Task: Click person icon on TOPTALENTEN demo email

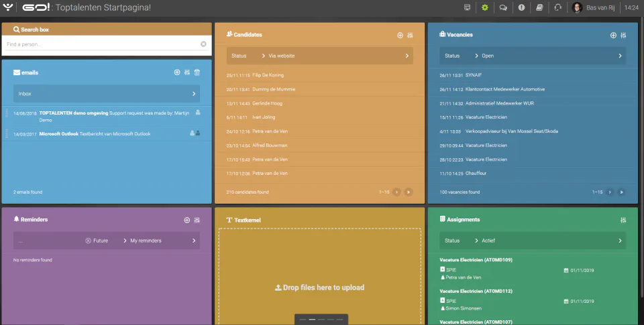Action: coord(198,113)
